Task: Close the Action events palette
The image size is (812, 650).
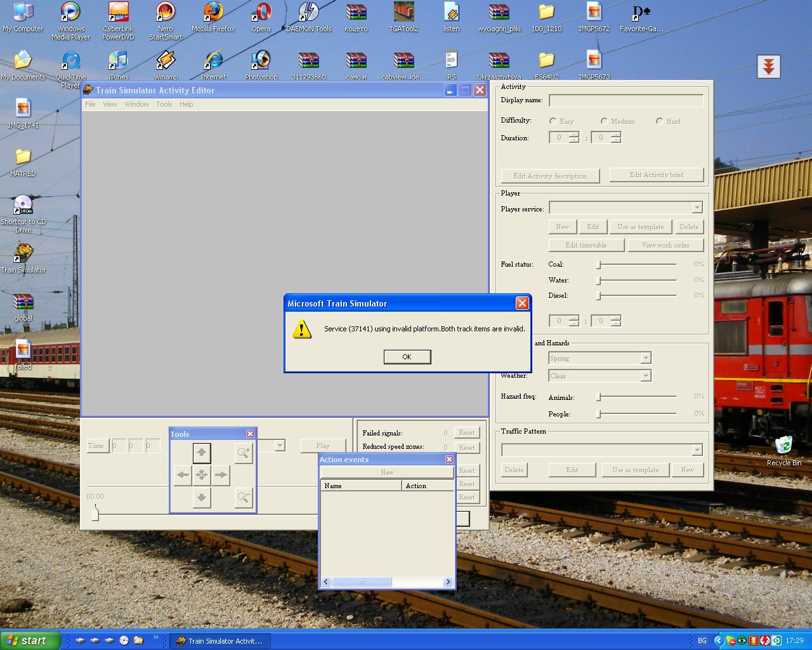Action: 449,459
